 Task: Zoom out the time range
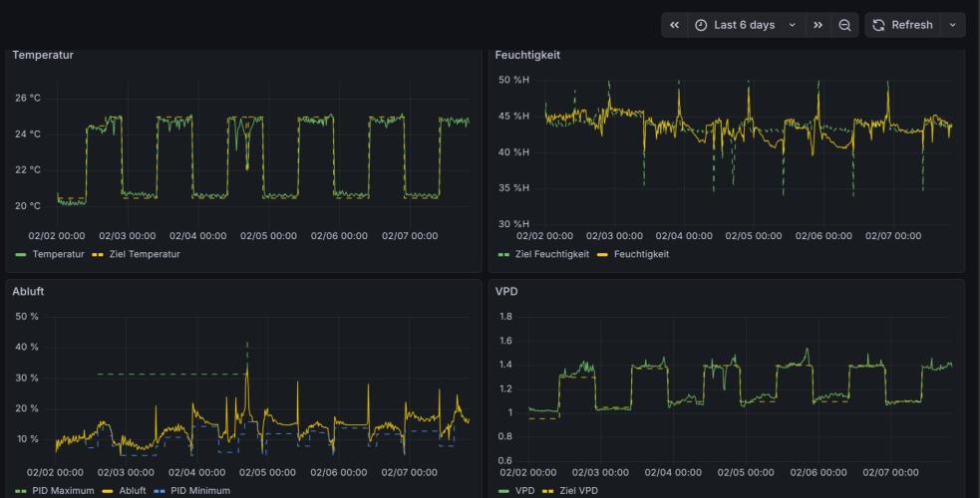pyautogui.click(x=844, y=25)
